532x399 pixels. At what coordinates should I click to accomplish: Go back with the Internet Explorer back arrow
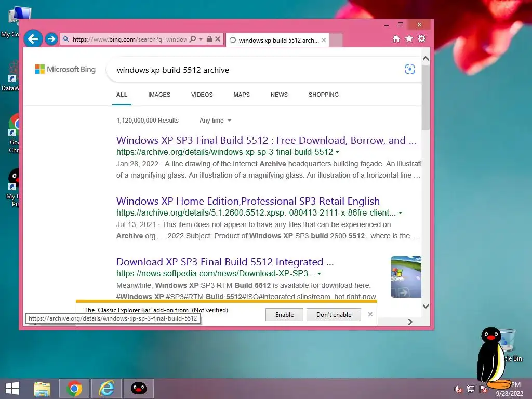33,39
